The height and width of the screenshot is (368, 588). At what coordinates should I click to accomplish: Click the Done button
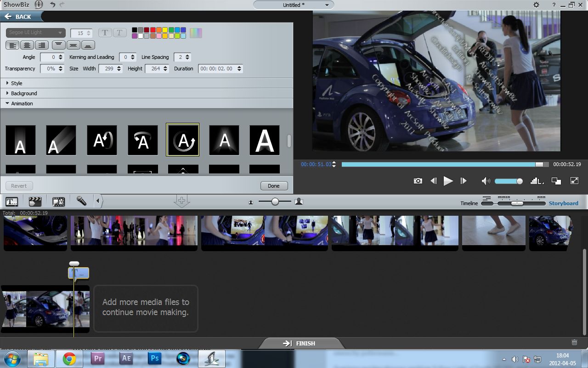pyautogui.click(x=274, y=186)
